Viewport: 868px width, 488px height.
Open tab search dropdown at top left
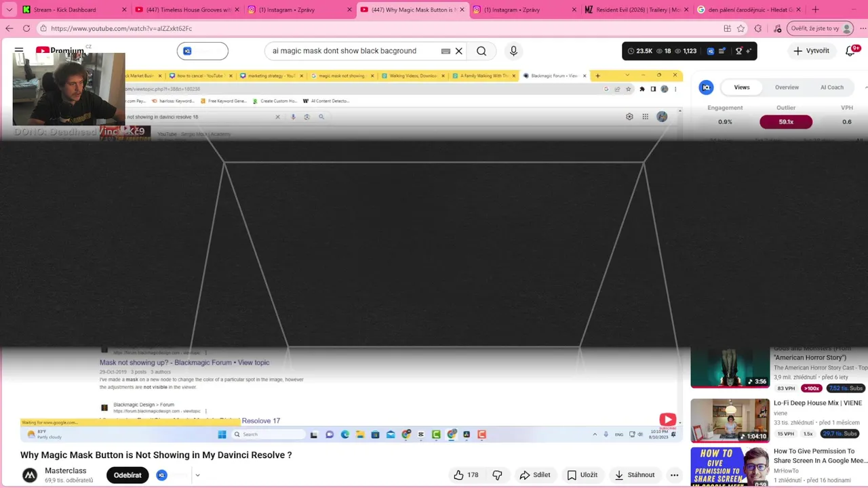click(x=9, y=9)
